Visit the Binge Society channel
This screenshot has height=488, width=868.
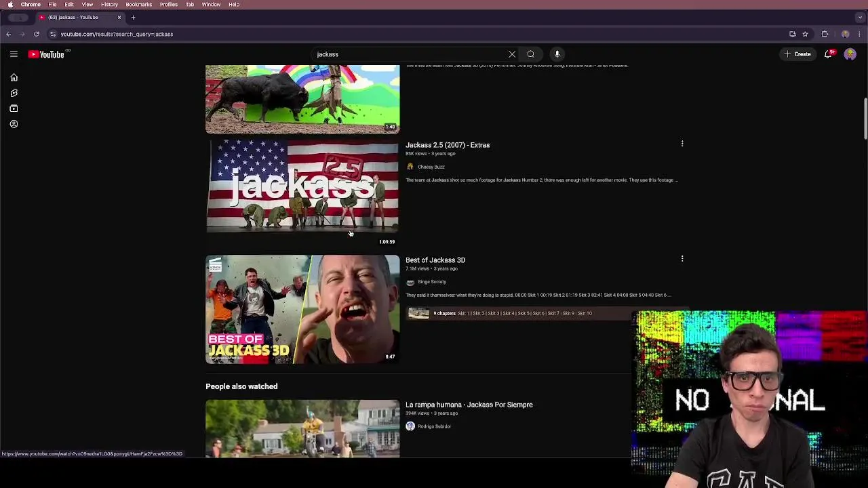click(432, 282)
